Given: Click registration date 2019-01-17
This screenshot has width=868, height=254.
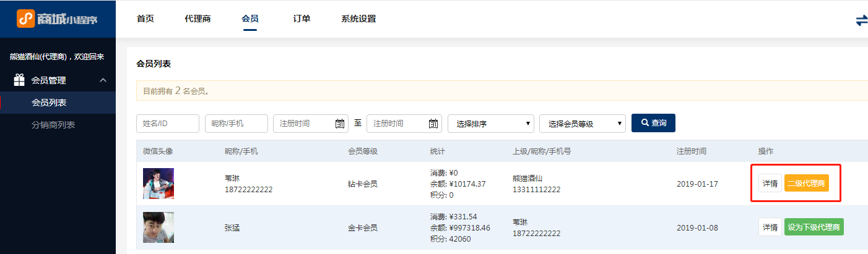Looking at the screenshot, I should click(698, 184).
